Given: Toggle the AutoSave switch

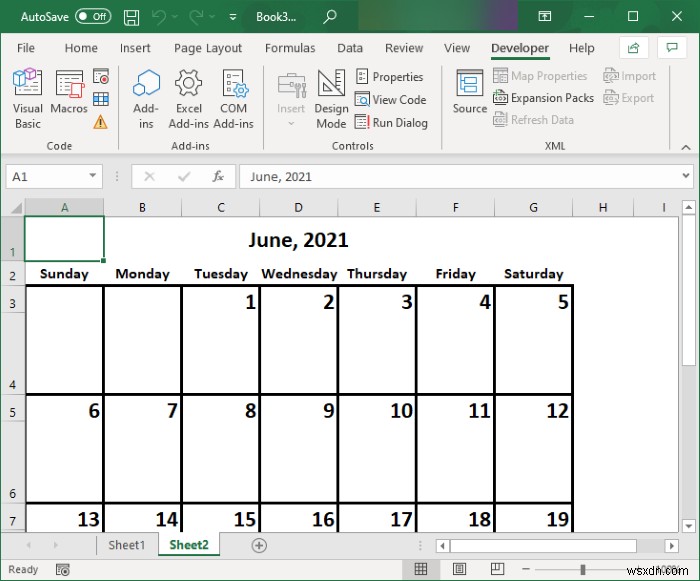Looking at the screenshot, I should (x=93, y=17).
